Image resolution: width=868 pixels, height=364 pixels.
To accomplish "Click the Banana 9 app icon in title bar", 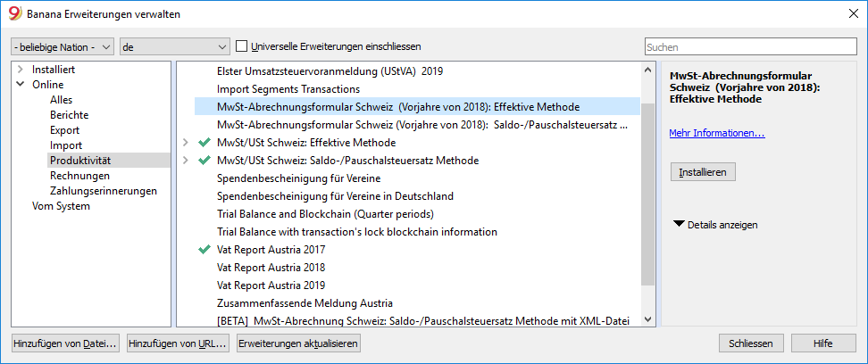I will (15, 14).
